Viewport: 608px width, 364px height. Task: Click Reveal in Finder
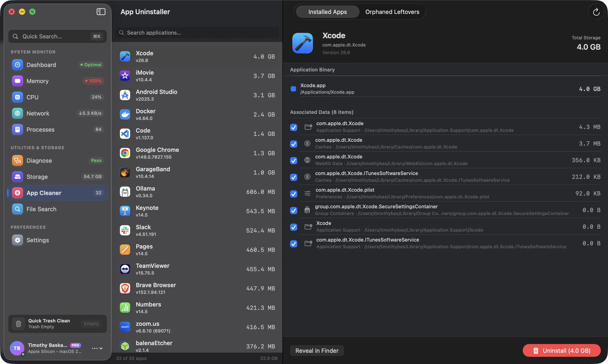tap(317, 351)
